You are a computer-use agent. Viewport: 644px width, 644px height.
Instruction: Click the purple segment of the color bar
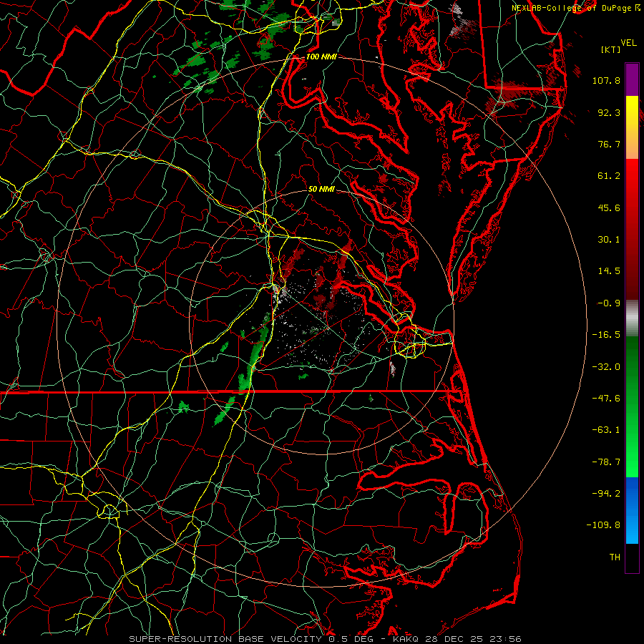click(x=632, y=79)
